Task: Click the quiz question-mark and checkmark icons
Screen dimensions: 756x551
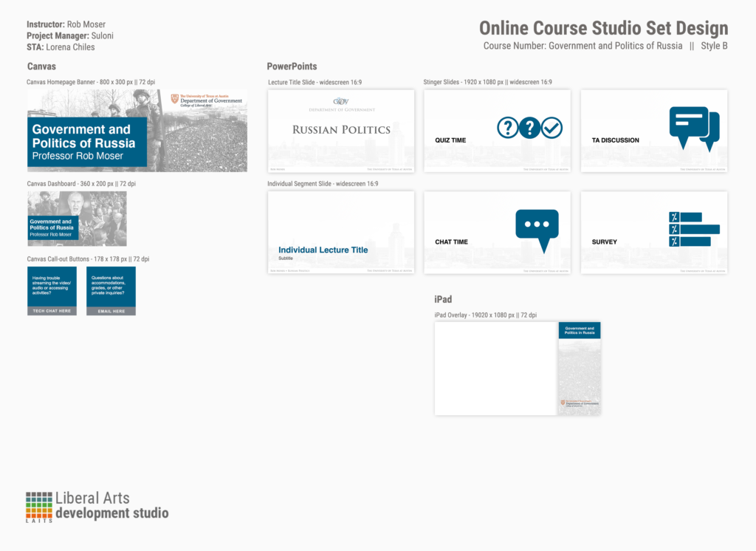Action: pos(530,128)
